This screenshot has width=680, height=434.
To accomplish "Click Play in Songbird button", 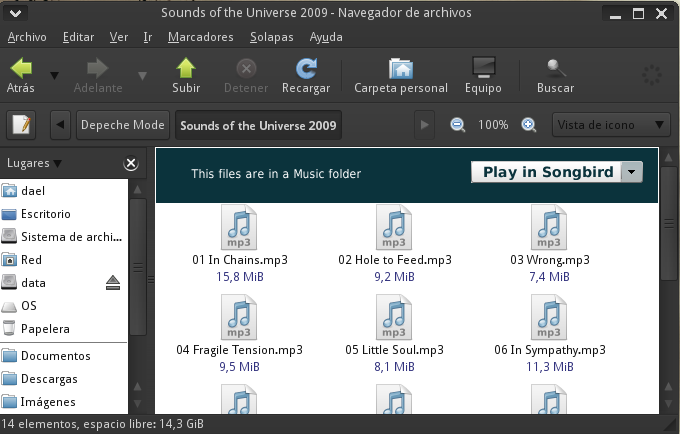I will click(546, 172).
